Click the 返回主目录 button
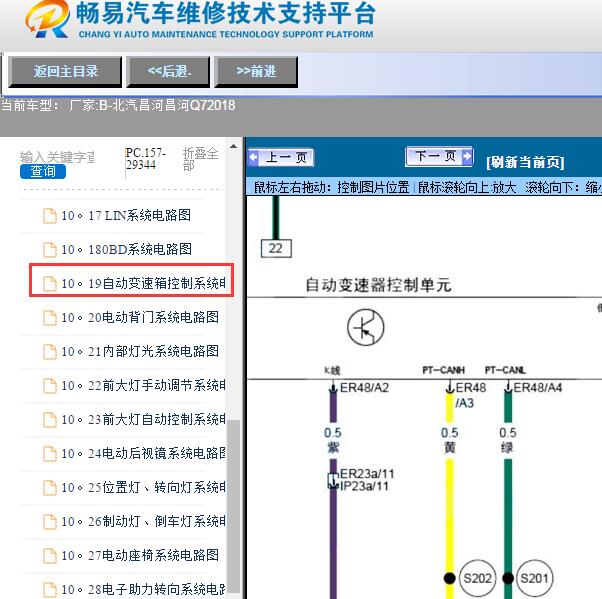 (x=65, y=72)
